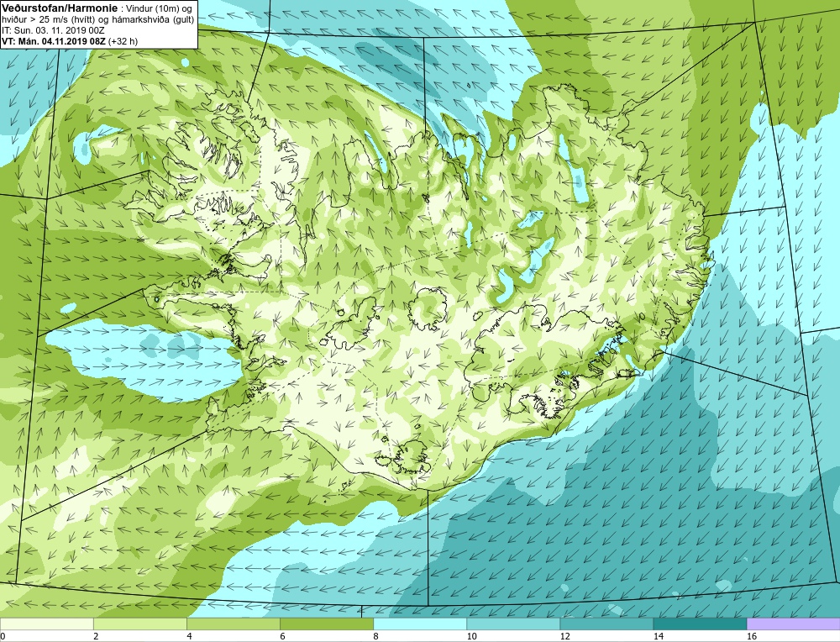The image size is (840, 642).
Task: Click the legend label '16'
Action: click(x=752, y=636)
